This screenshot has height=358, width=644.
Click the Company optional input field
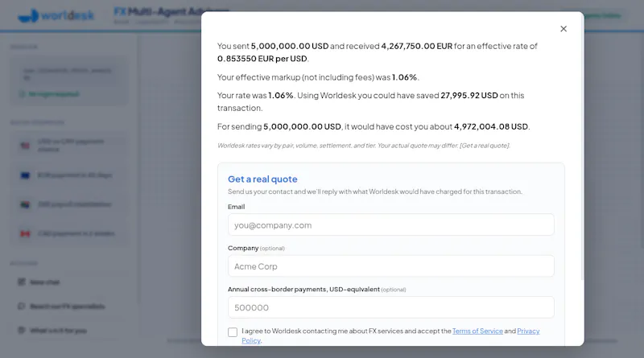[x=390, y=266]
